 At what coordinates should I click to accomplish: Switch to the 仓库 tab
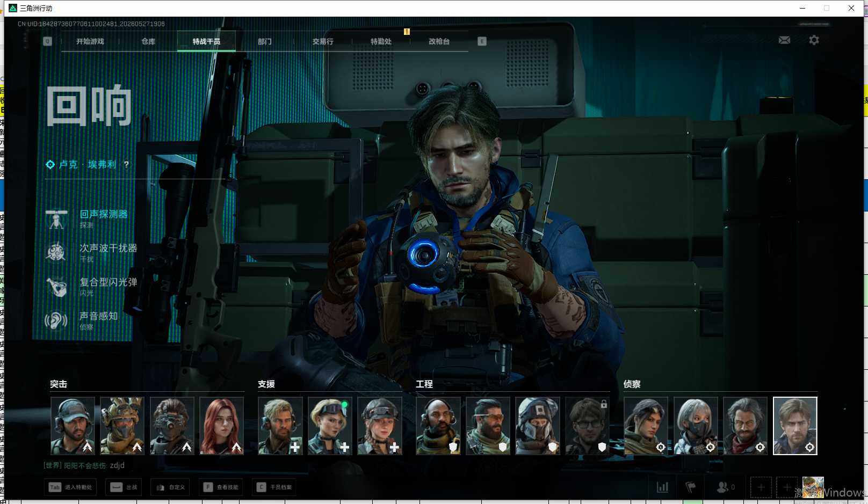click(x=148, y=41)
